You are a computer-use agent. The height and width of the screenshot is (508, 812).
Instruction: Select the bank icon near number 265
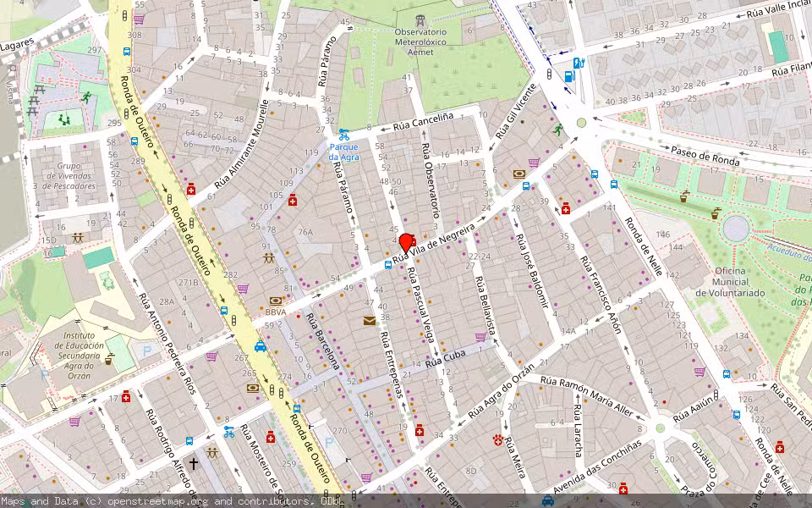(253, 388)
